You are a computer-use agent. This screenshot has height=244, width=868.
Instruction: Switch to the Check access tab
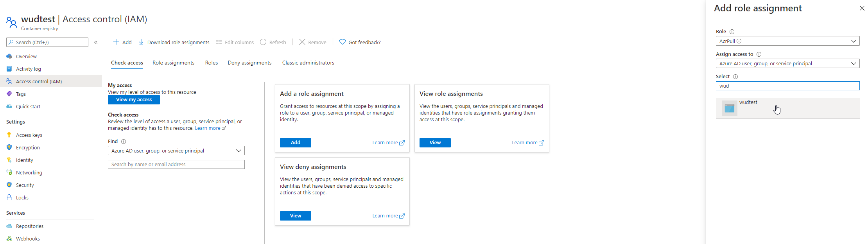coord(127,63)
